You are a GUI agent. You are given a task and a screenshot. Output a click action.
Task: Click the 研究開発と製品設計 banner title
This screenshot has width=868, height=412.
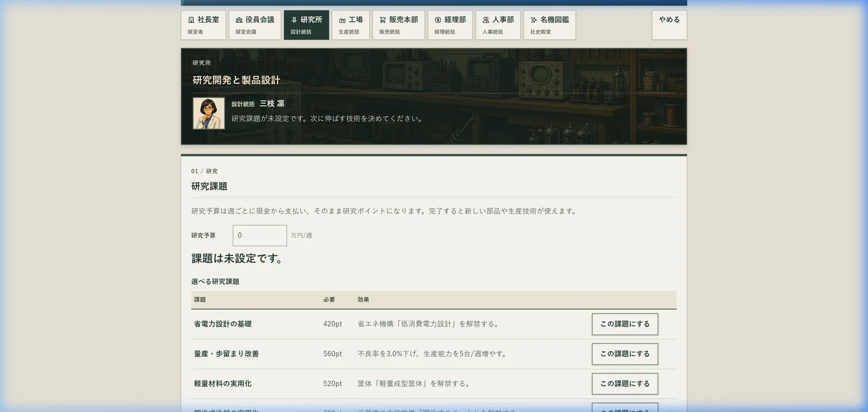(237, 80)
